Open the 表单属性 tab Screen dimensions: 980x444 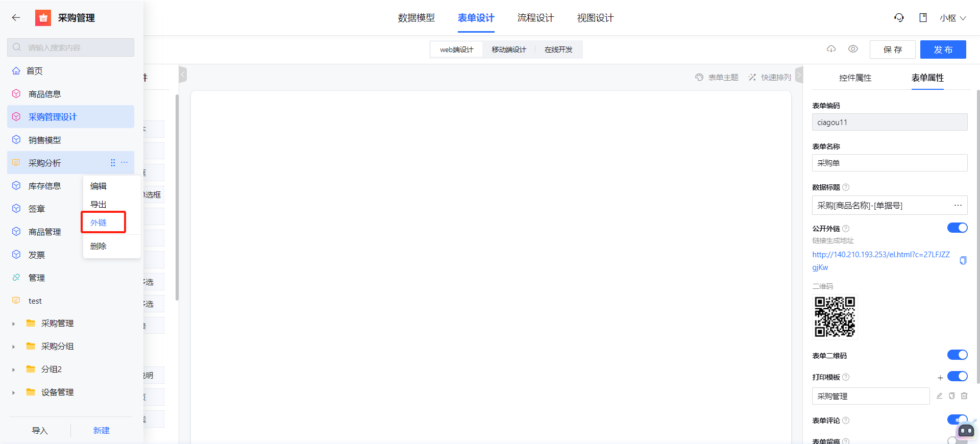[x=927, y=78]
